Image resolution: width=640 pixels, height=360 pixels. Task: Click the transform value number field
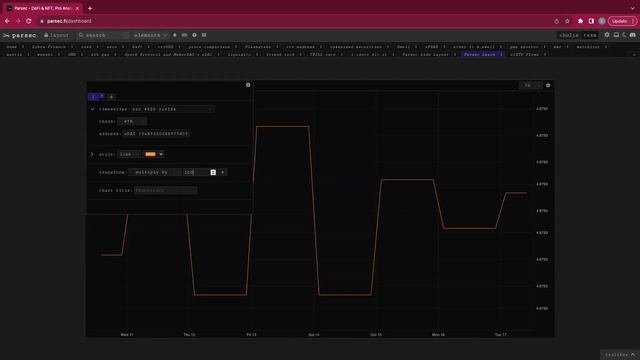pyautogui.click(x=196, y=172)
